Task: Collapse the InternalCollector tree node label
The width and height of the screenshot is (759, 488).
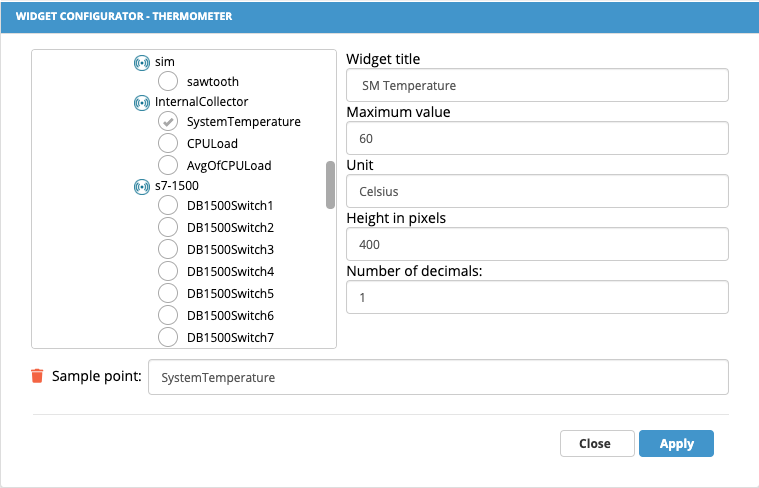Action: (x=201, y=102)
